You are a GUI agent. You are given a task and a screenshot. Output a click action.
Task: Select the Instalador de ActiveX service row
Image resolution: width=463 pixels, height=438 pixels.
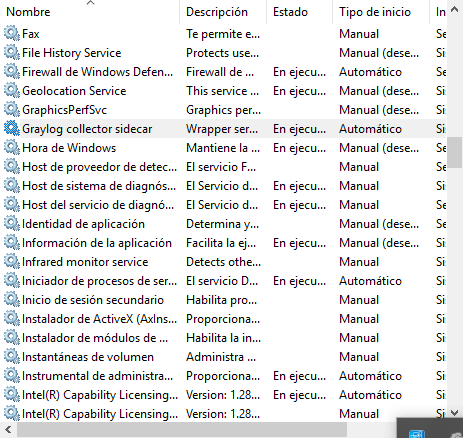click(223, 319)
